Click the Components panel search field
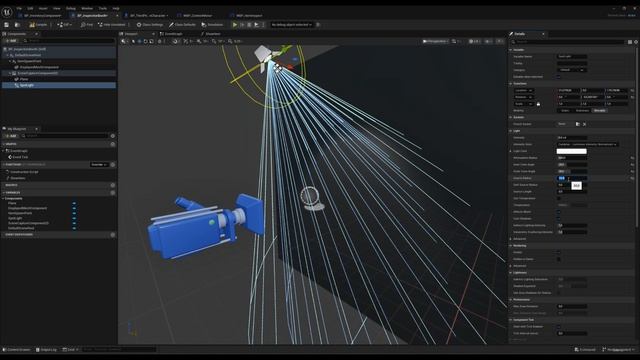Image resolution: width=640 pixels, height=360 pixels. (x=69, y=41)
